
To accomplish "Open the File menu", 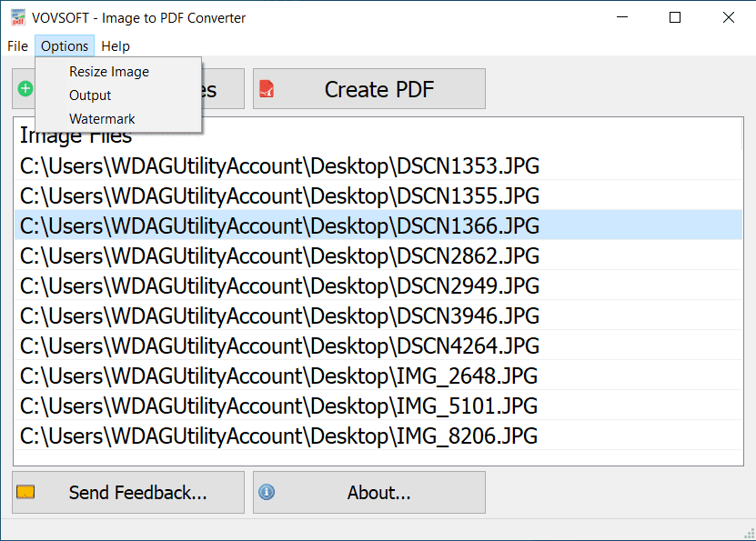I will click(17, 46).
